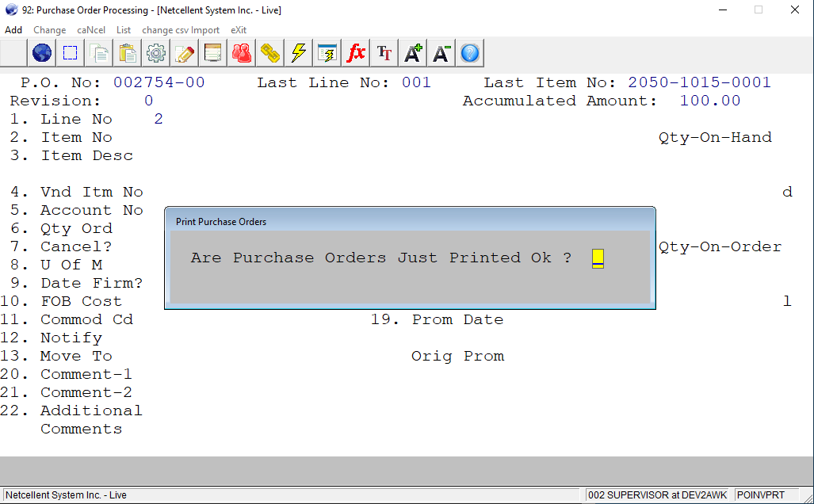The width and height of the screenshot is (814, 504).
Task: Click the paste clipboard toolbar icon
Action: 127,53
